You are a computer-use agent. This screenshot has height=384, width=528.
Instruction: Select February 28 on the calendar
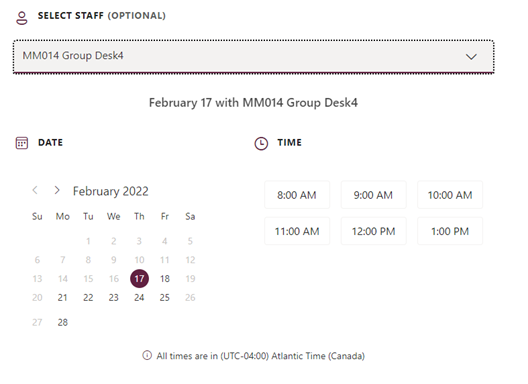coord(63,322)
